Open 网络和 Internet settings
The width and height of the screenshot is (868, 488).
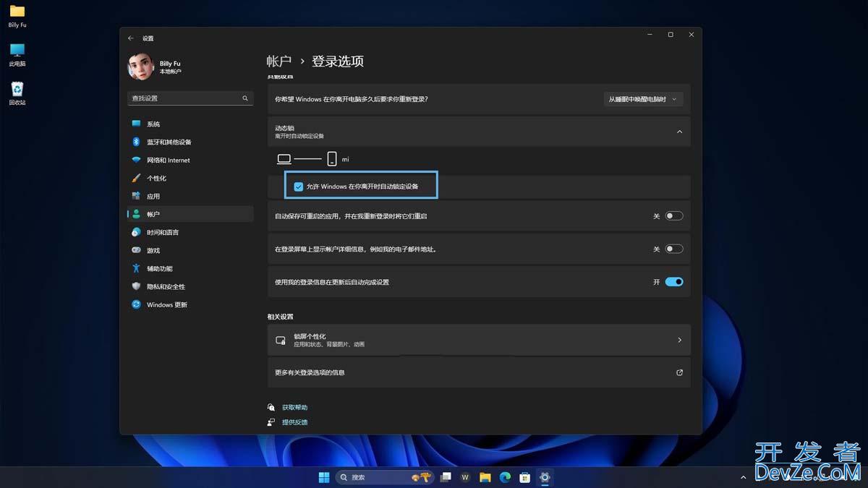click(190, 160)
